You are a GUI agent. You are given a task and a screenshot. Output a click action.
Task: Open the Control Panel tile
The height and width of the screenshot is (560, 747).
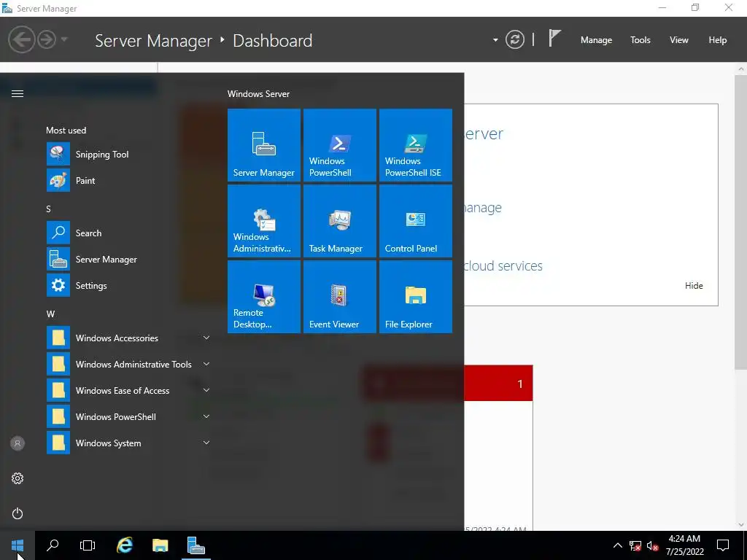tap(415, 220)
